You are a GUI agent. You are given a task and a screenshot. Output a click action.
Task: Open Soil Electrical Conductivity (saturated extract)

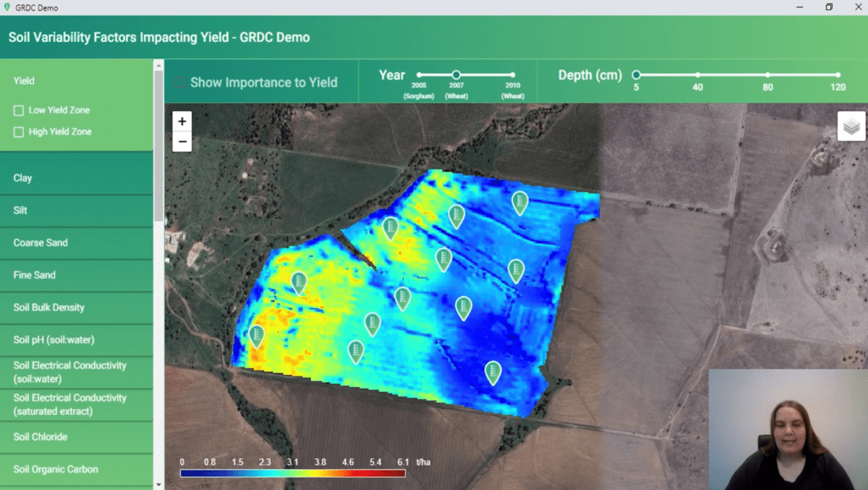(76, 405)
